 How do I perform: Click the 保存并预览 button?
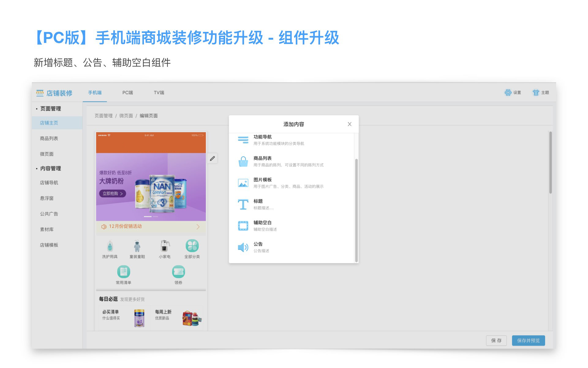click(528, 340)
